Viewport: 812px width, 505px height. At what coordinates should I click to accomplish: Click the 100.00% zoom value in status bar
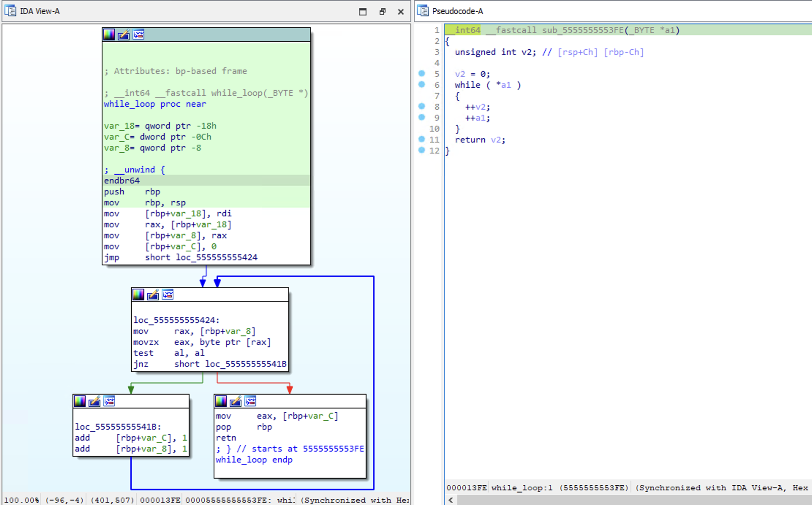point(22,500)
